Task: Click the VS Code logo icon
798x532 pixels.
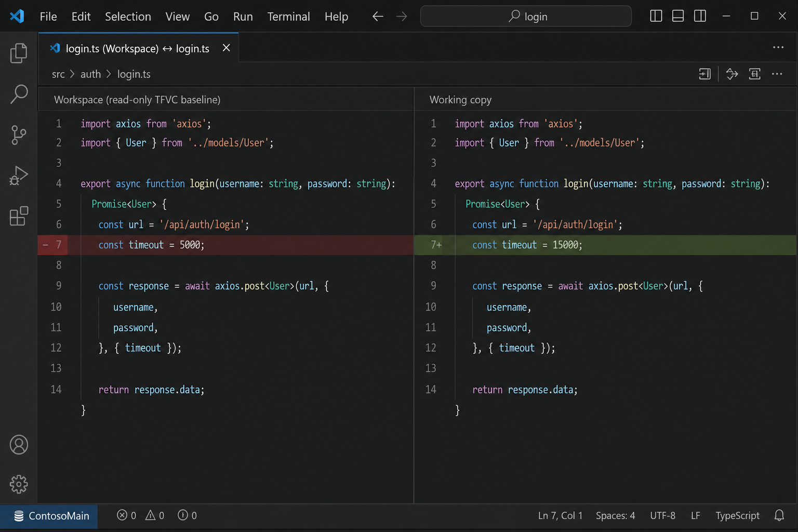Action: (17, 16)
